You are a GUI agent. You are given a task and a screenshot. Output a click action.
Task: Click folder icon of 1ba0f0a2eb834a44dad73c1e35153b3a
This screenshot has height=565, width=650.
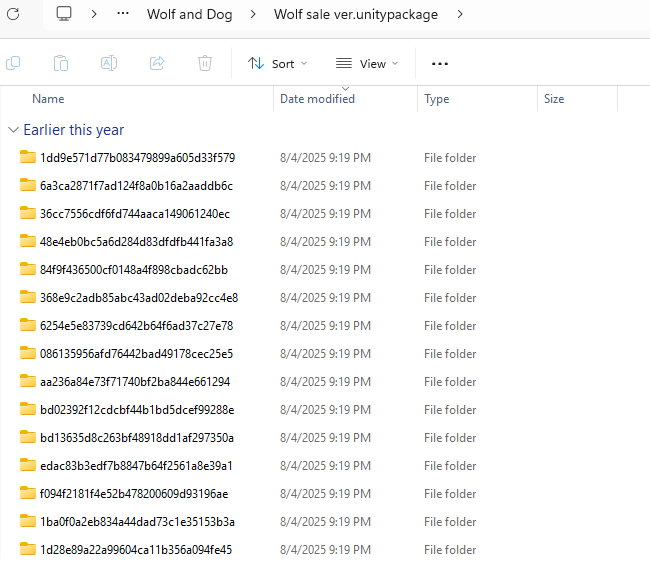pos(28,521)
